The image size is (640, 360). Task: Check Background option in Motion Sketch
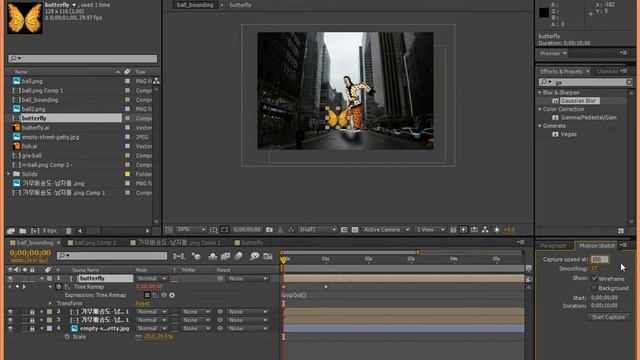594,288
